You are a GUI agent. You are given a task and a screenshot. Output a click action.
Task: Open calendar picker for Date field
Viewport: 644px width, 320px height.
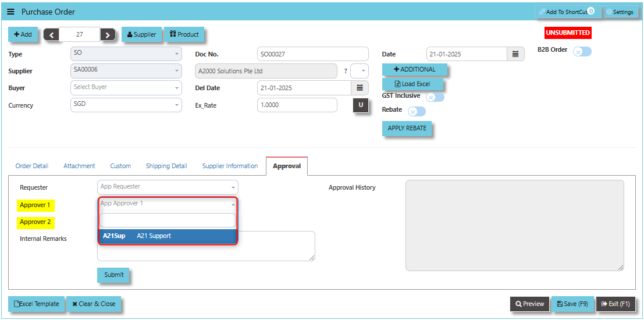click(x=515, y=54)
